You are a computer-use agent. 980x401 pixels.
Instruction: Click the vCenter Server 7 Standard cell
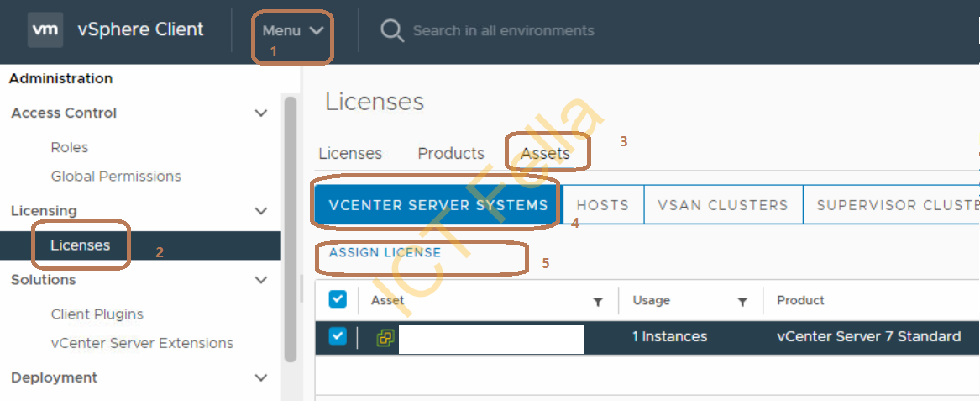[x=869, y=336]
